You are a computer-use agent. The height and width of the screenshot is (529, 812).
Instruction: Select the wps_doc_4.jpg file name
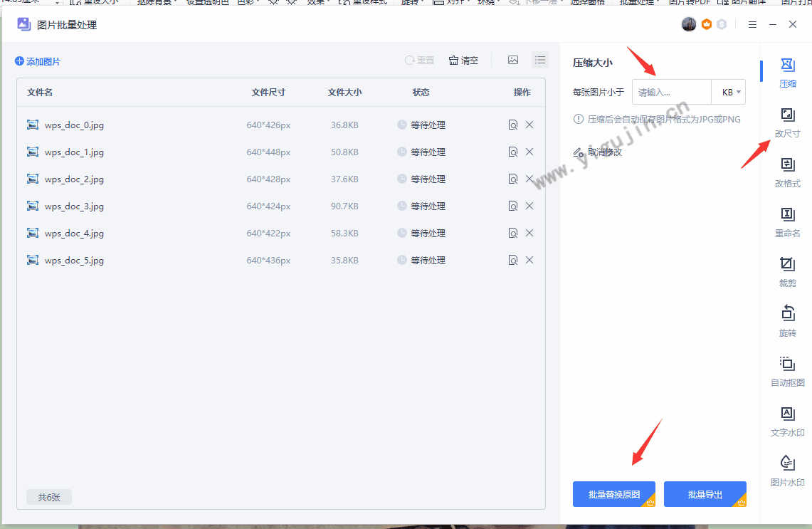tap(74, 233)
